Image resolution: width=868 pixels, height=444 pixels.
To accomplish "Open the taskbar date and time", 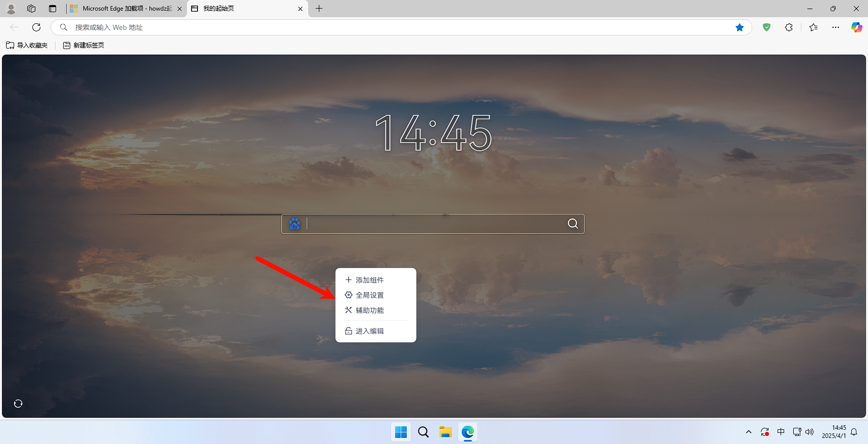I will point(834,432).
